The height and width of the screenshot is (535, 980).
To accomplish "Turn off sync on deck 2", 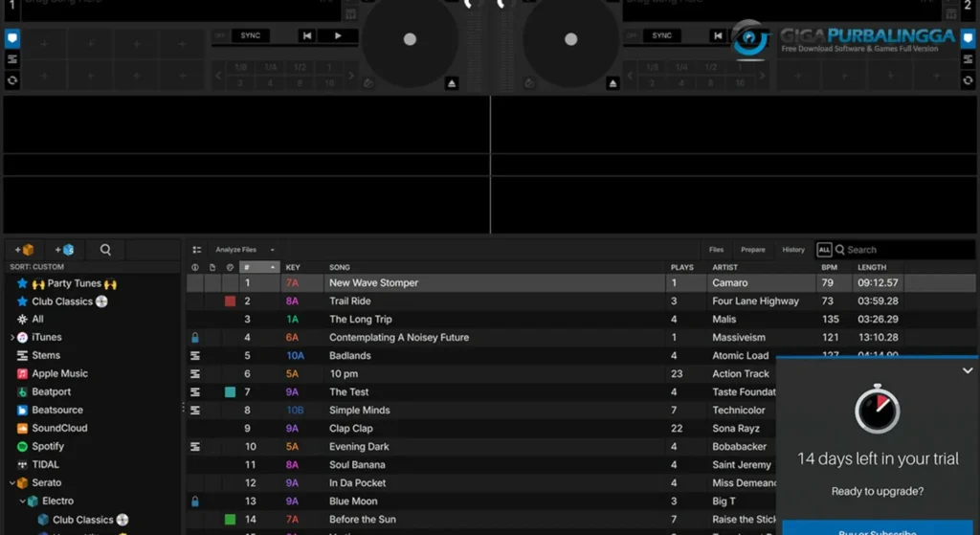I will point(632,35).
